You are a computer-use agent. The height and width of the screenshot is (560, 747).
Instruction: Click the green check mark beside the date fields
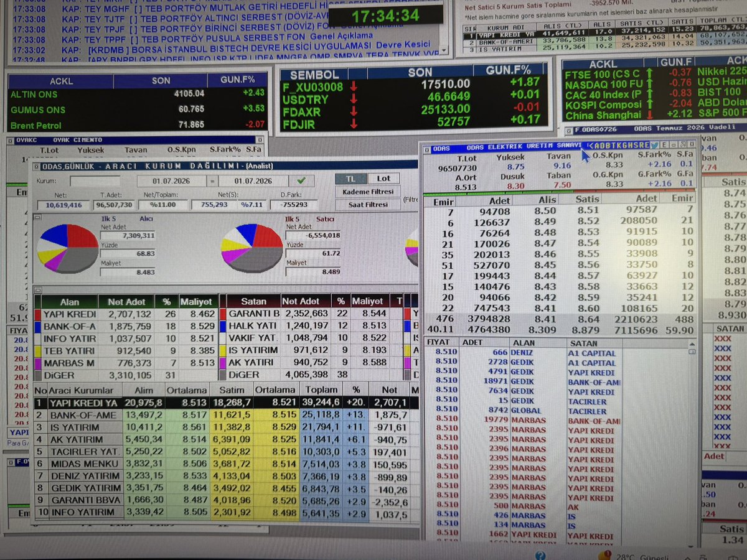pos(301,180)
